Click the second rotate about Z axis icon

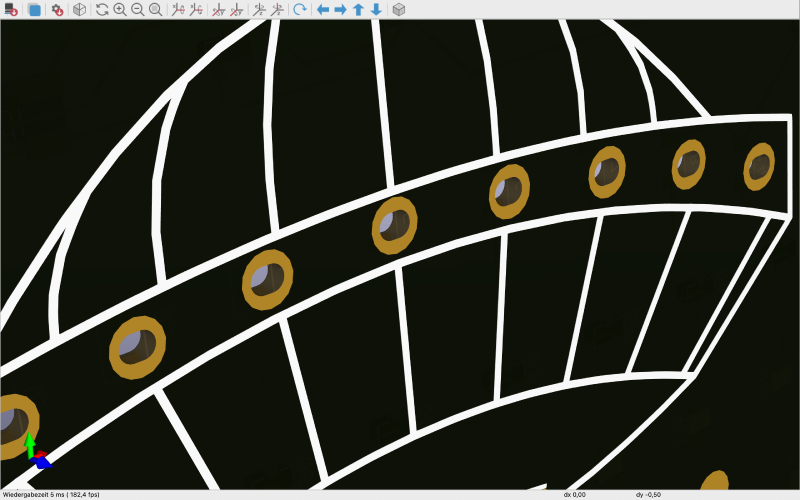(x=278, y=9)
